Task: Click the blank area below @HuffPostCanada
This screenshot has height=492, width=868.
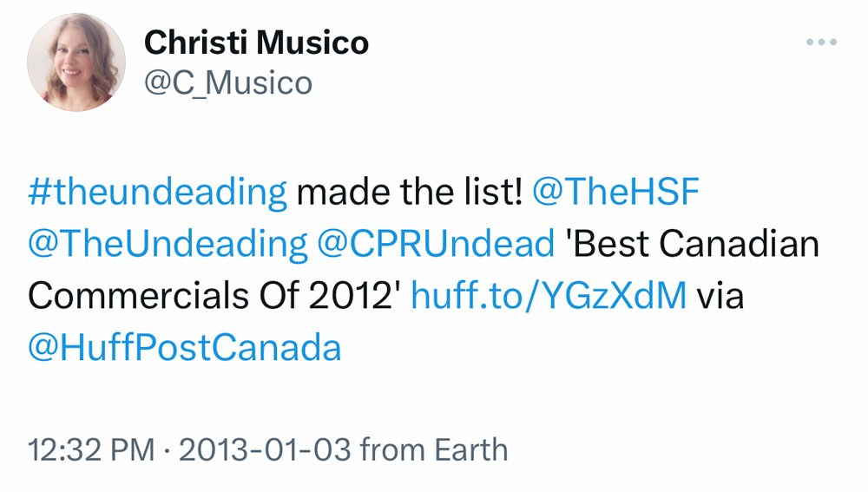Action: [x=434, y=395]
